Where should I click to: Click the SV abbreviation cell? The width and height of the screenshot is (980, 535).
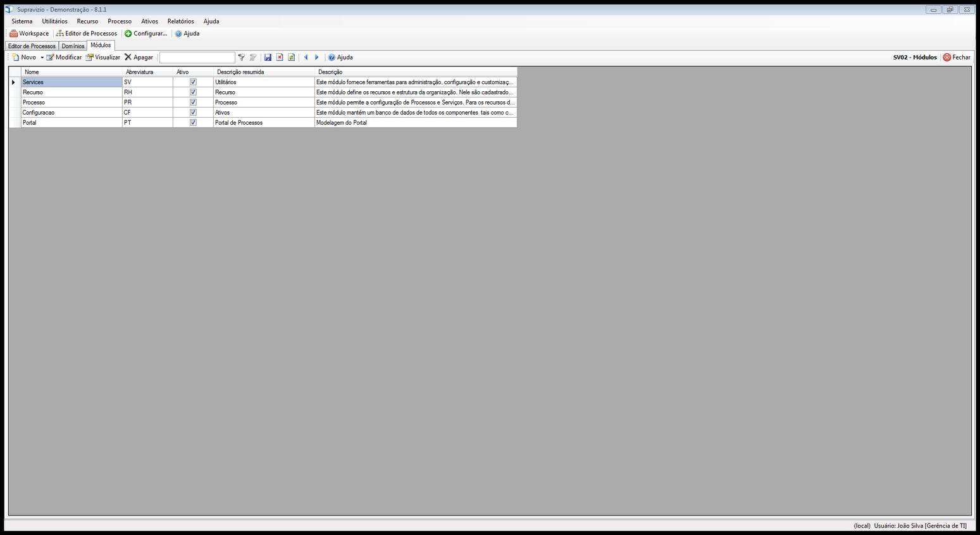coord(147,82)
